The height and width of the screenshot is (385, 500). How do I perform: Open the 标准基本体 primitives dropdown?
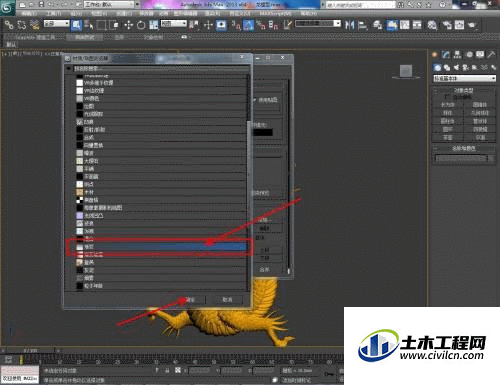pos(464,78)
